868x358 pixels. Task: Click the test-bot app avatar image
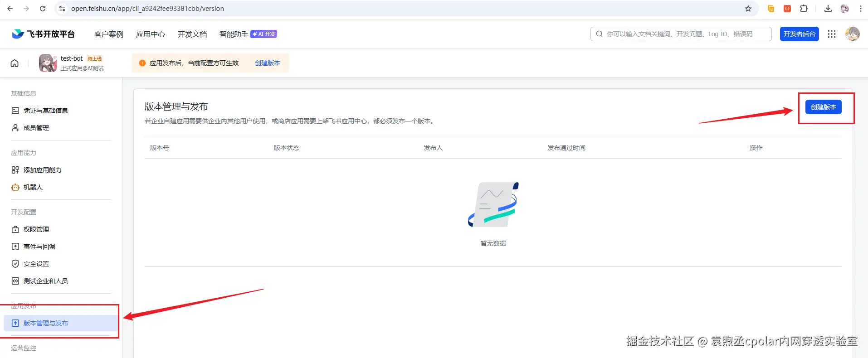[48, 63]
